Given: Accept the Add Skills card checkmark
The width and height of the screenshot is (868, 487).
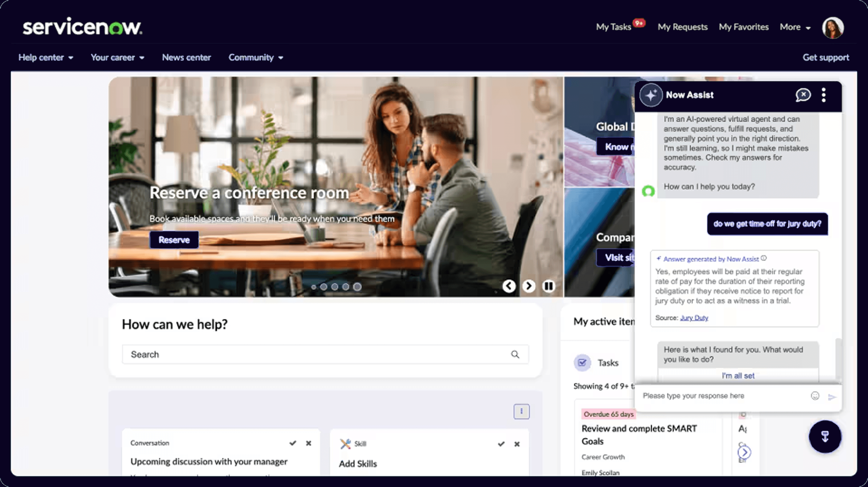Looking at the screenshot, I should (x=501, y=444).
